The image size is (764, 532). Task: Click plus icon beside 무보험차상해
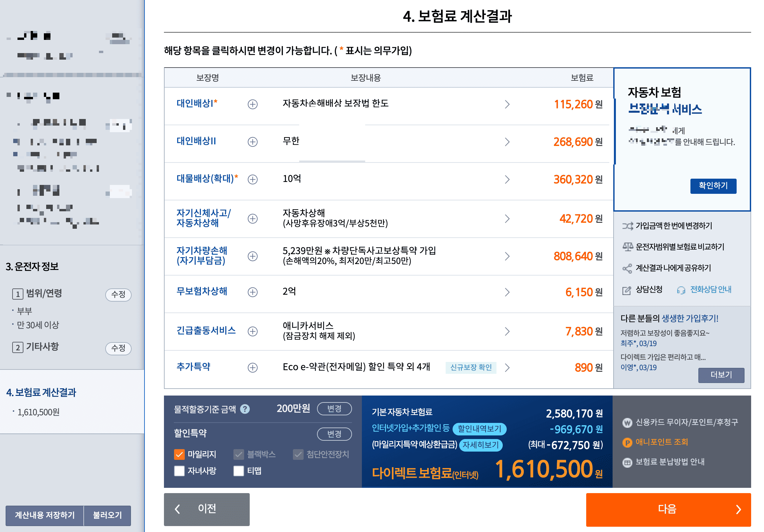pos(253,292)
